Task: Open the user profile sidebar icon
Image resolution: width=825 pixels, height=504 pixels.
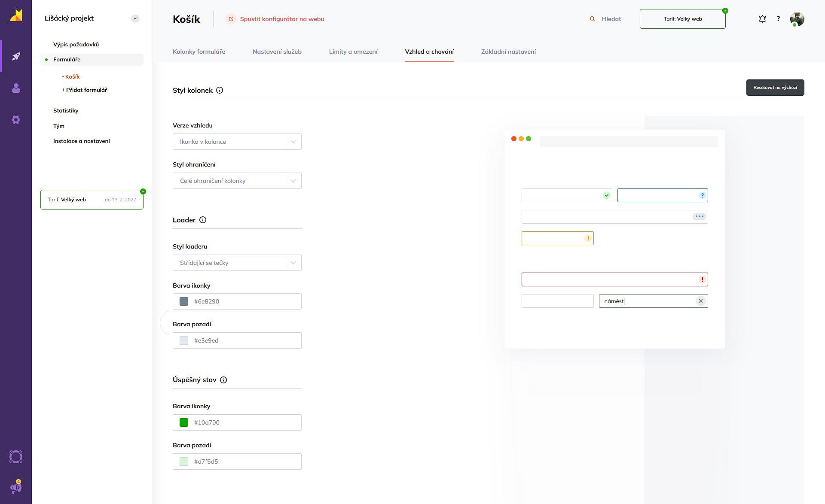Action: pyautogui.click(x=16, y=88)
